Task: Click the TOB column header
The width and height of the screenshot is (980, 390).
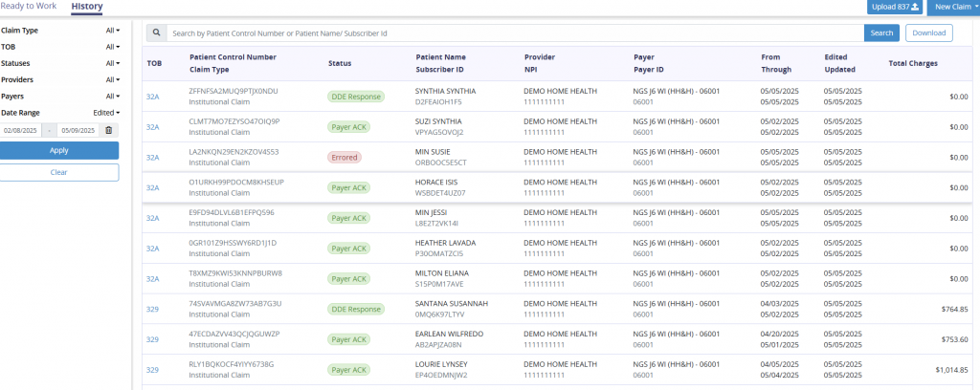Action: click(154, 63)
